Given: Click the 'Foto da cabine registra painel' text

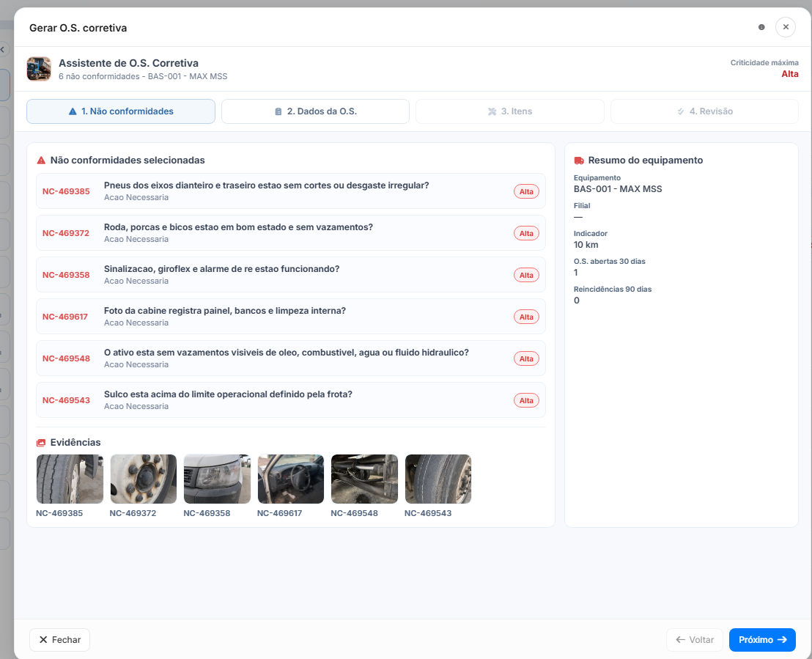Looking at the screenshot, I should point(225,311).
